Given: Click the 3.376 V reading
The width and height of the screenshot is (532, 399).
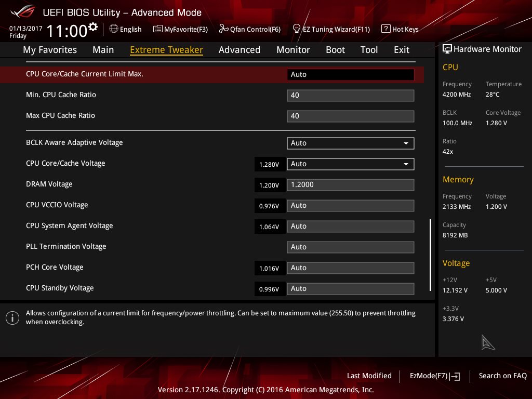Looking at the screenshot, I should 453,319.
